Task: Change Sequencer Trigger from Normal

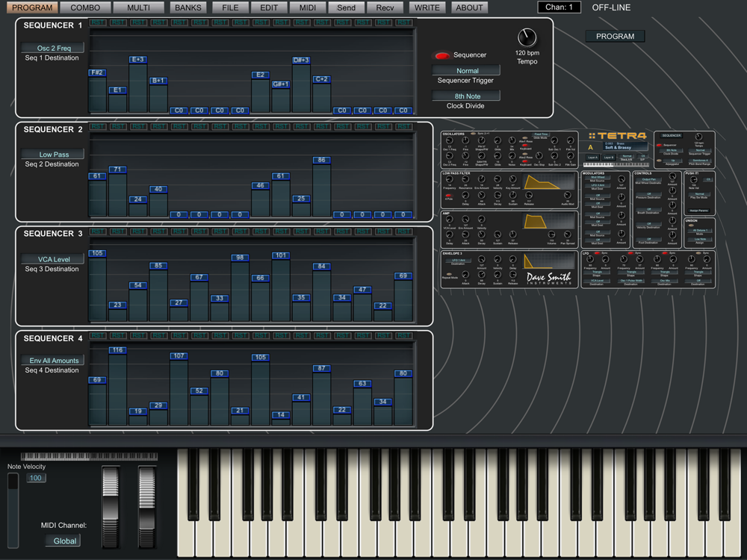Action: coord(467,71)
